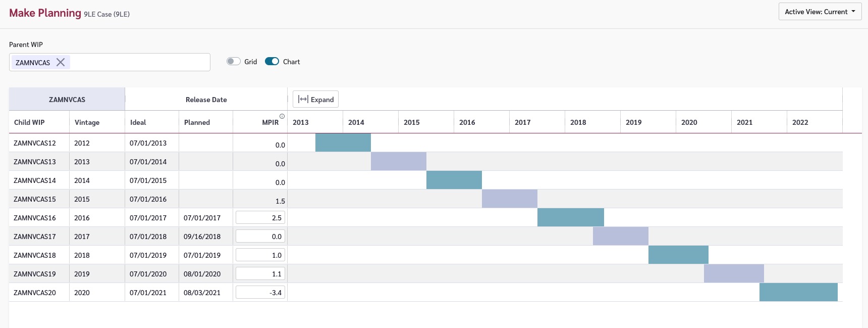Click the Vintage column header

[87, 122]
